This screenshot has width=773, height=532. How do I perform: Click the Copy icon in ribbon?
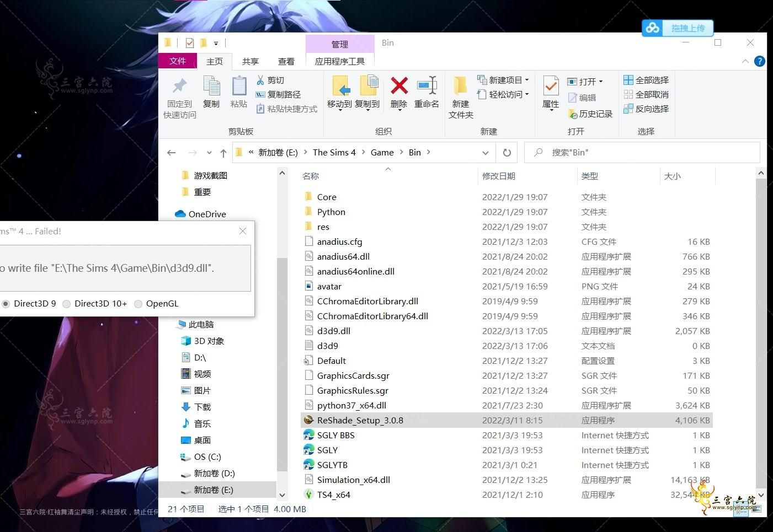[211, 86]
